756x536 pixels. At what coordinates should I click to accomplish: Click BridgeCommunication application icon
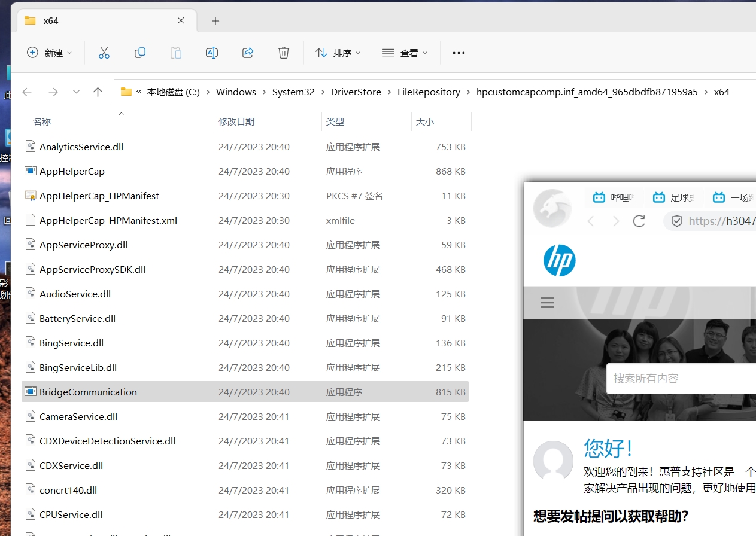click(31, 392)
